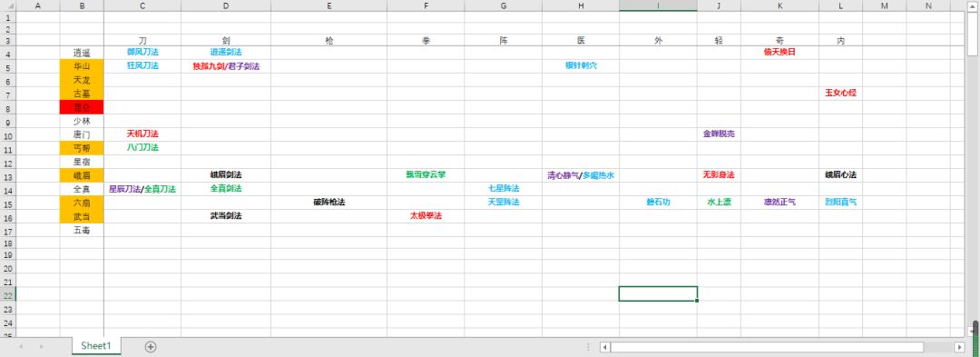
Task: Select the 轻 heading cell in row 3
Action: 719,40
